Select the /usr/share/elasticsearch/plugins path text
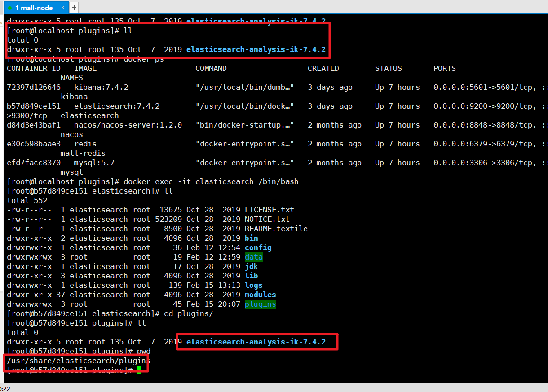548x392 pixels. coord(79,361)
